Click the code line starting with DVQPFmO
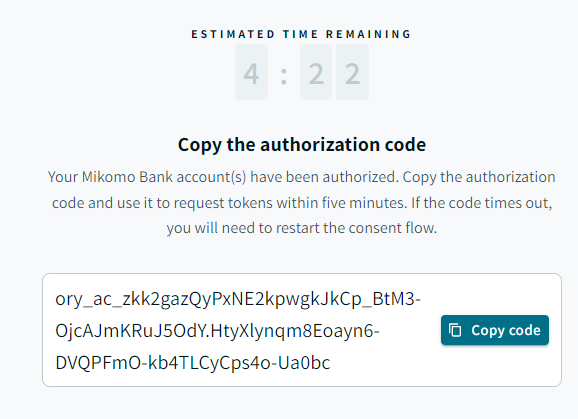The image size is (578, 419). point(193,363)
